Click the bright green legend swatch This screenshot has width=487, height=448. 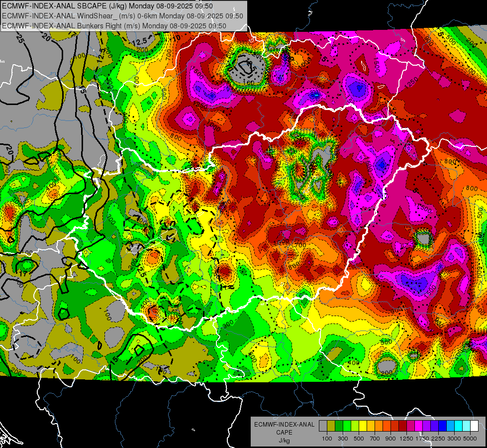(x=347, y=426)
